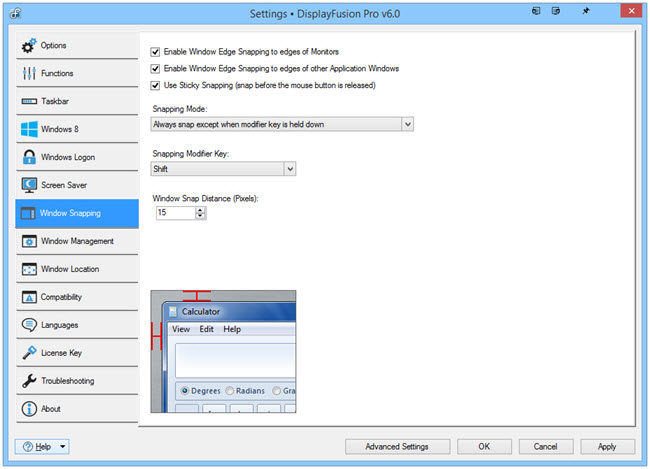Click the DisplayFusion logo in title bar
The height and width of the screenshot is (469, 650).
[x=16, y=13]
